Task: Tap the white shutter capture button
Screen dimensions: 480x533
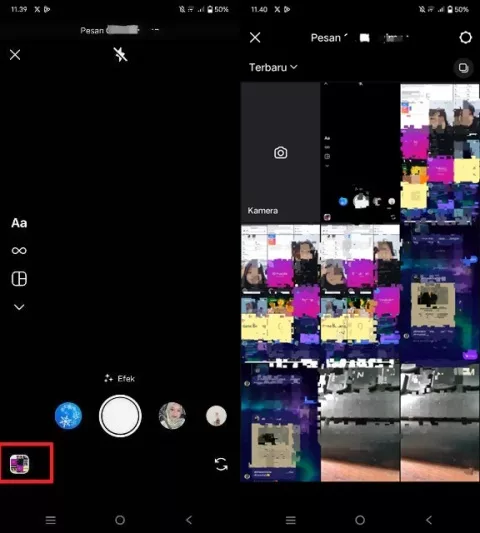Action: [x=120, y=416]
